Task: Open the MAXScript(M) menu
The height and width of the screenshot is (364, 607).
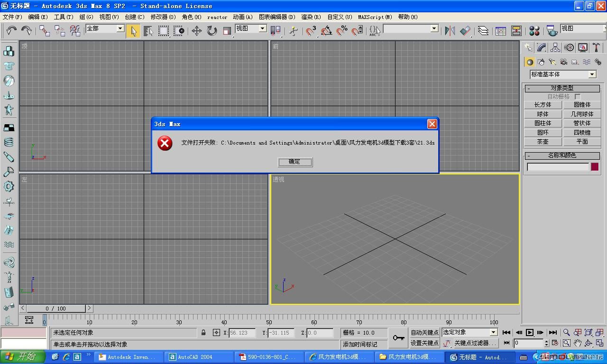Action: point(375,17)
